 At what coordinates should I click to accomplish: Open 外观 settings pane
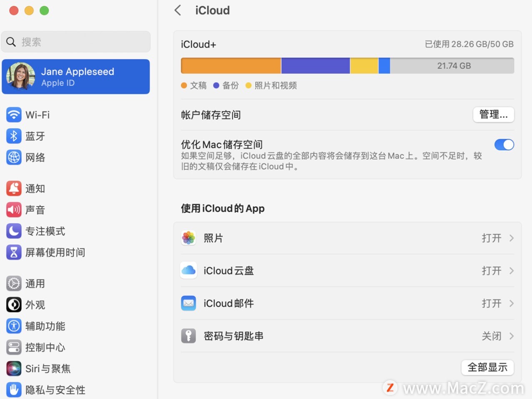pos(75,305)
